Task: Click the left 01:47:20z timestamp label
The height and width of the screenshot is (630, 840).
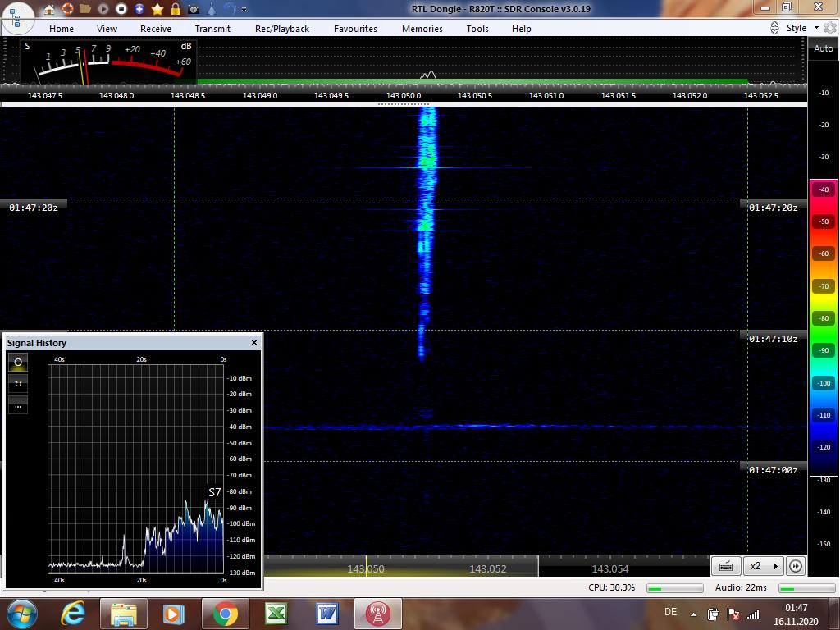Action: (x=33, y=208)
